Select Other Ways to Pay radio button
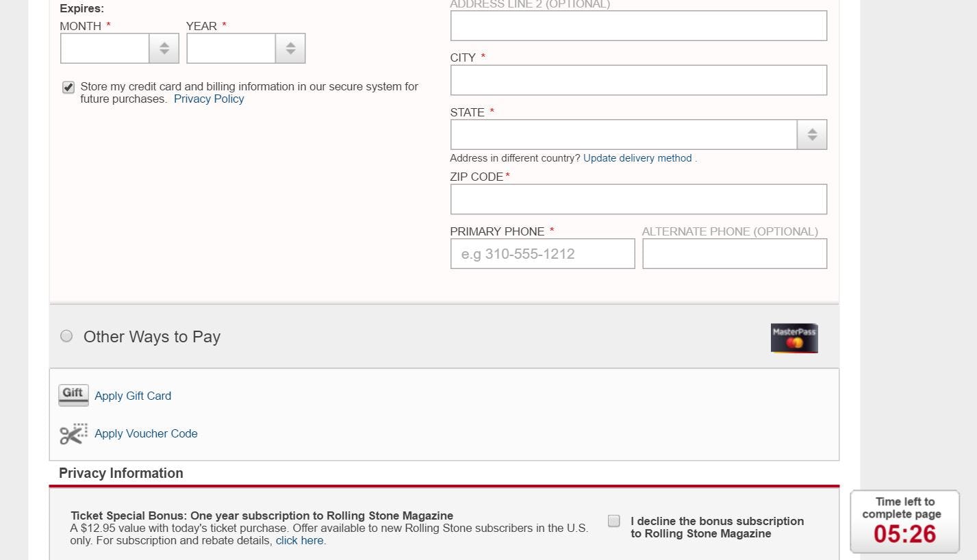The width and height of the screenshot is (977, 560). click(x=66, y=336)
